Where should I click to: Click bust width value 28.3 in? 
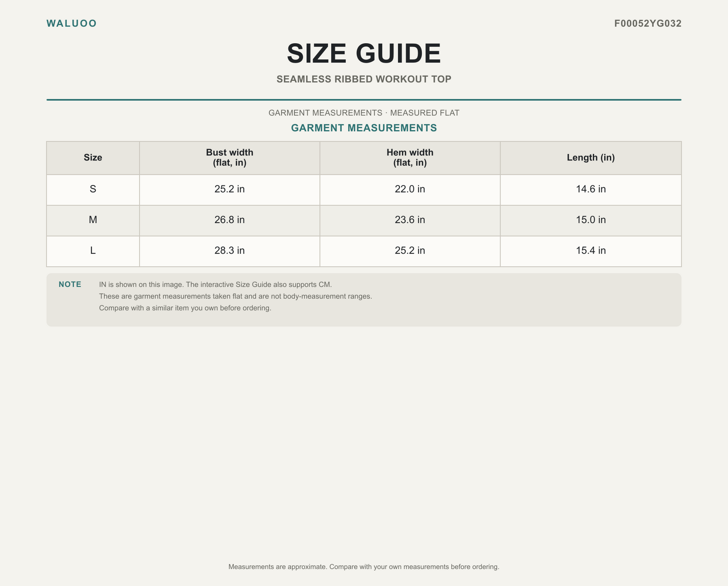(230, 250)
